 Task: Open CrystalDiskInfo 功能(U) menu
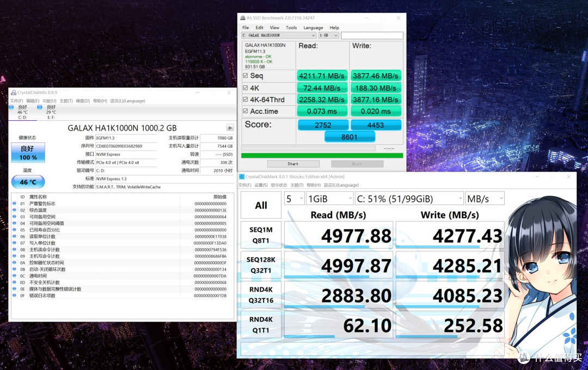coord(49,101)
